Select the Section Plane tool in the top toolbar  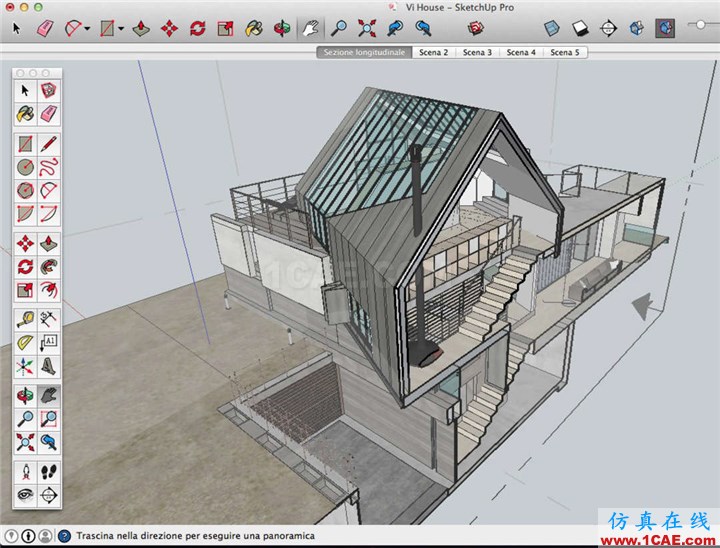(608, 28)
